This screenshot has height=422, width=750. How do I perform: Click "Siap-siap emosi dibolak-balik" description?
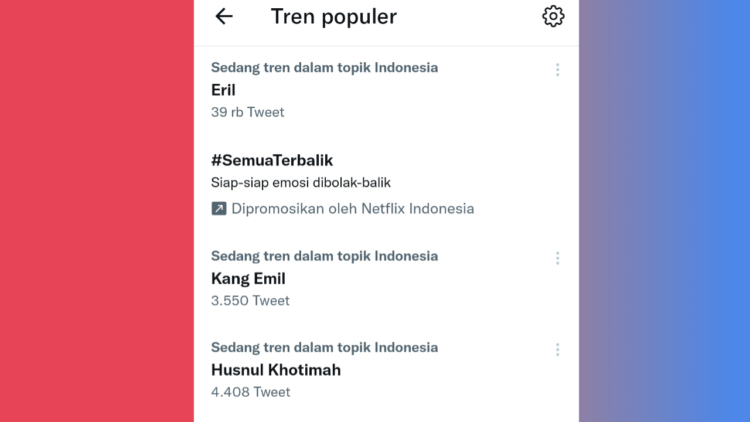tap(300, 182)
